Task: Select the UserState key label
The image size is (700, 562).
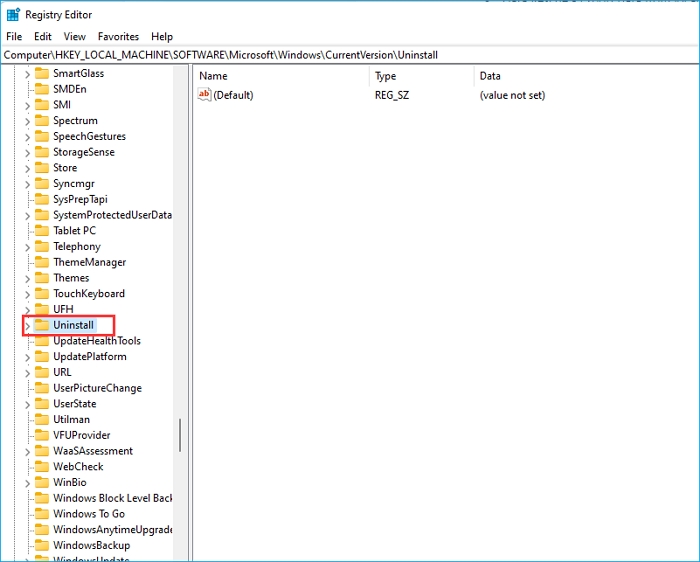Action: (75, 404)
